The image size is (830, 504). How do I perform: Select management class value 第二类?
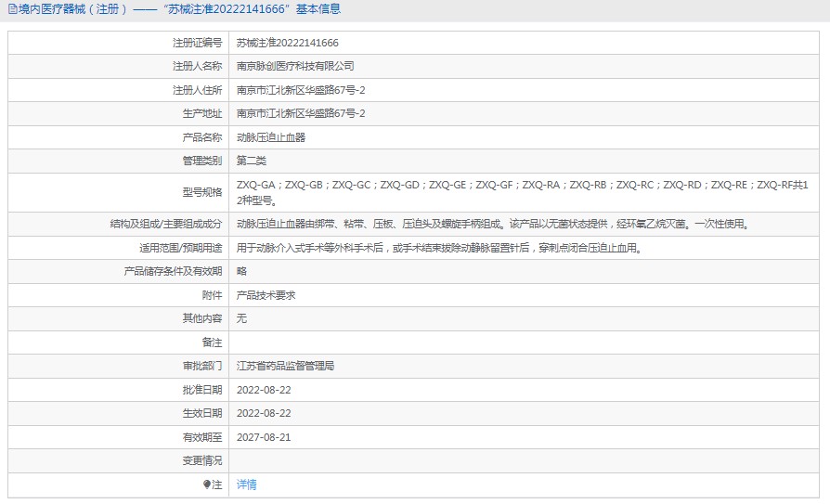[x=252, y=161]
